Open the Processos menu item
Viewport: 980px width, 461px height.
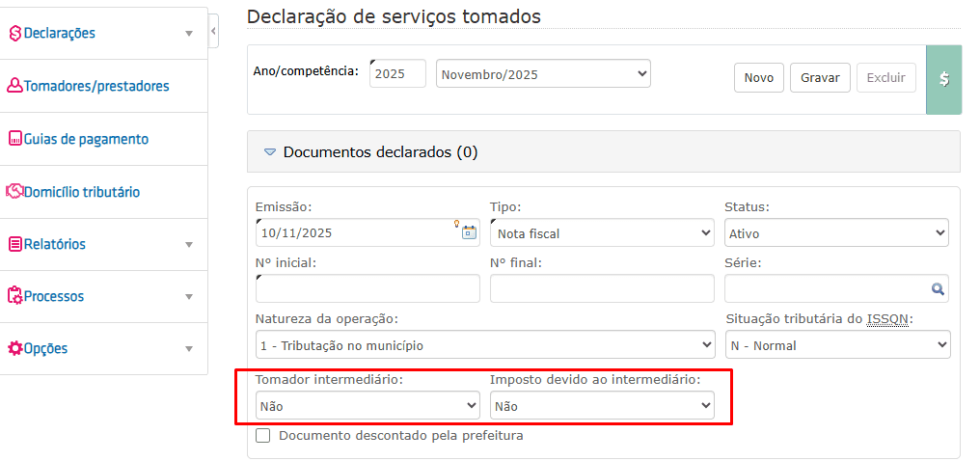click(104, 295)
